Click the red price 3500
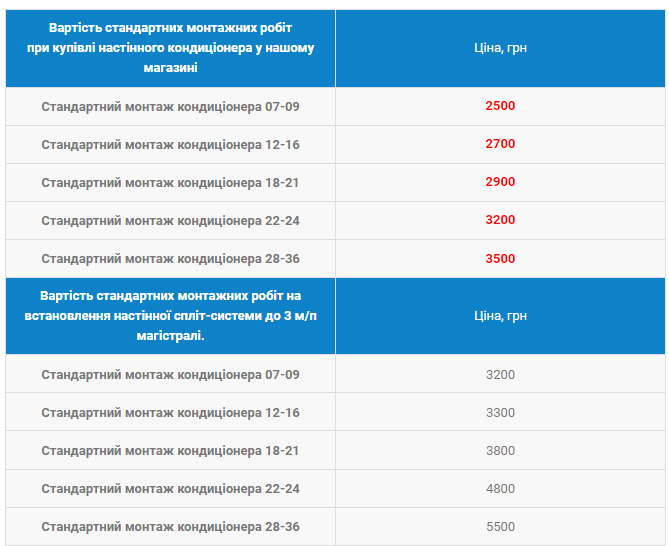 500,259
